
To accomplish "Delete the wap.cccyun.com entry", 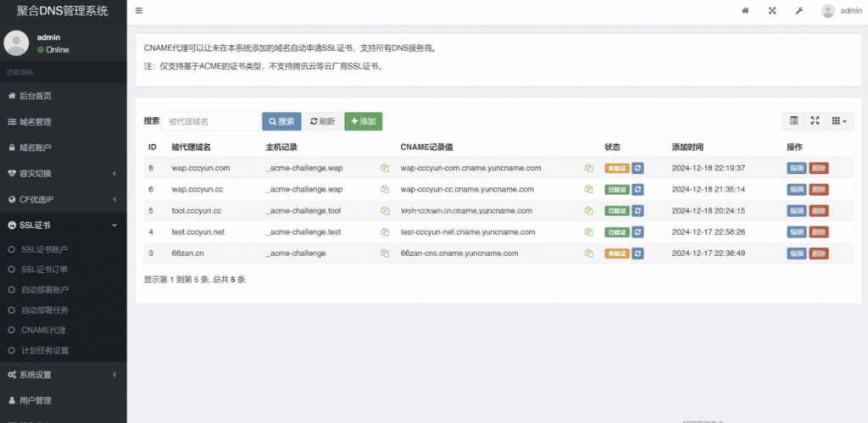I will click(x=819, y=168).
